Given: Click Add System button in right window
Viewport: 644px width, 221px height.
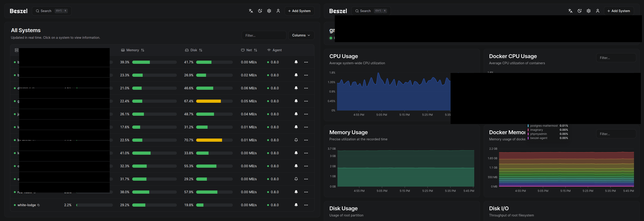Looking at the screenshot, I should 619,11.
